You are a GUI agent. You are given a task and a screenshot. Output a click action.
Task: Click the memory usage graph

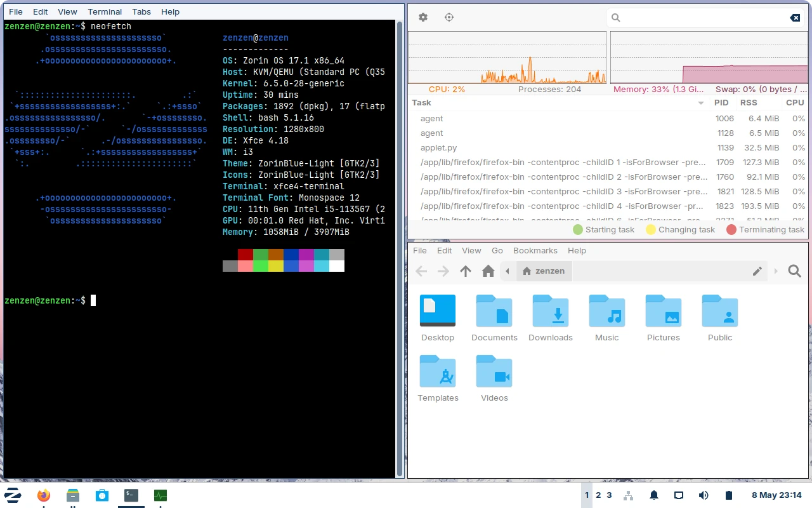click(x=709, y=58)
